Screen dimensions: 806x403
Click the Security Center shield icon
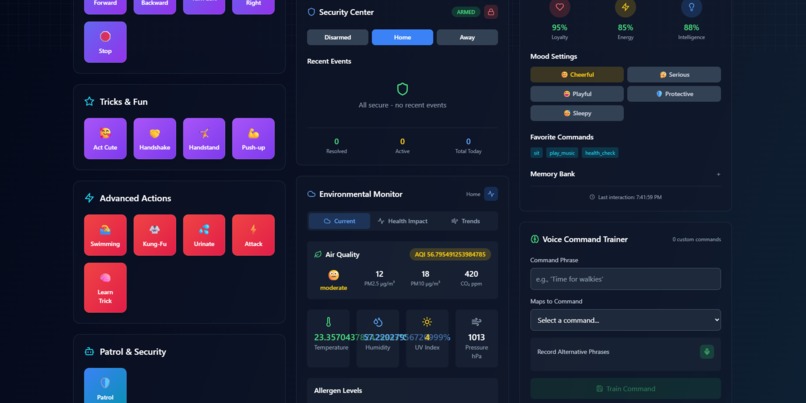click(x=311, y=12)
